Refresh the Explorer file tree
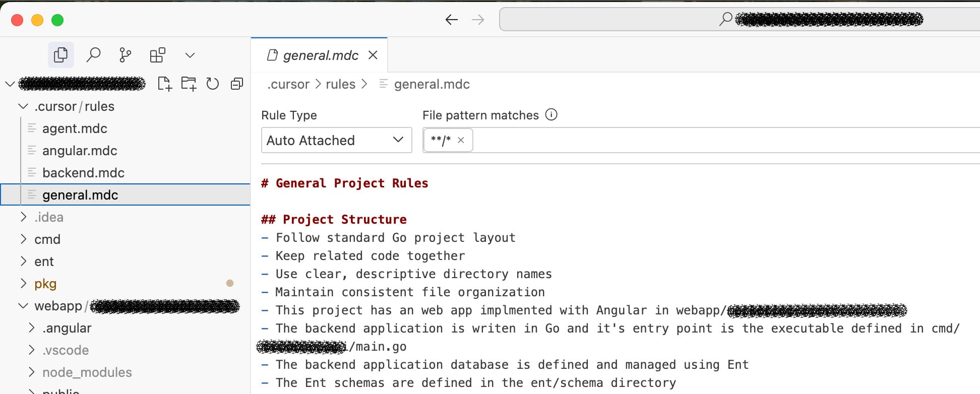The height and width of the screenshot is (394, 980). click(x=213, y=84)
